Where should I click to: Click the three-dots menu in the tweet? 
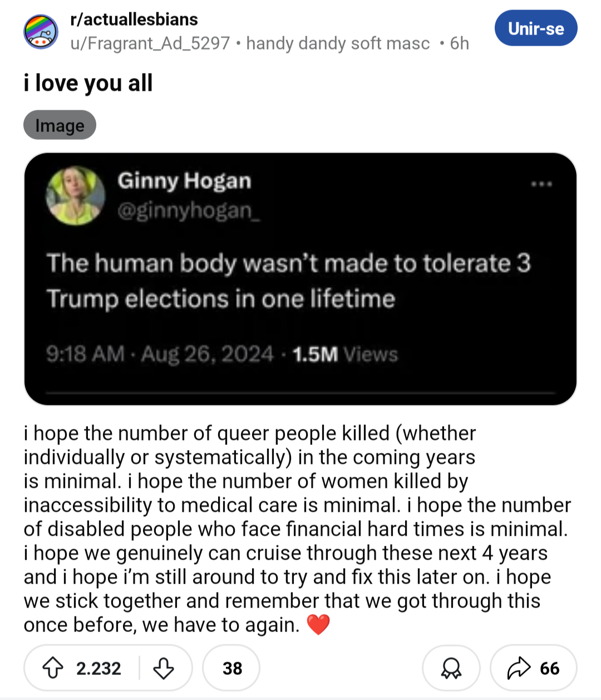pyautogui.click(x=541, y=184)
